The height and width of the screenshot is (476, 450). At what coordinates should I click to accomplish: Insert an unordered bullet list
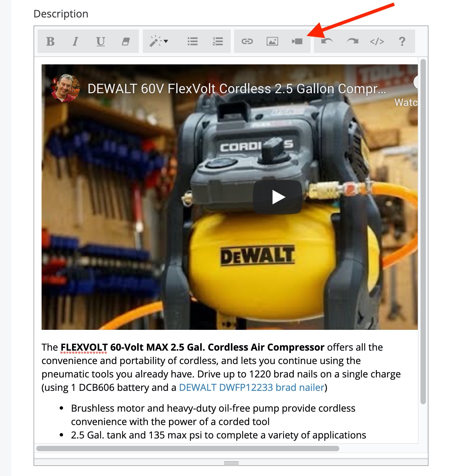192,41
